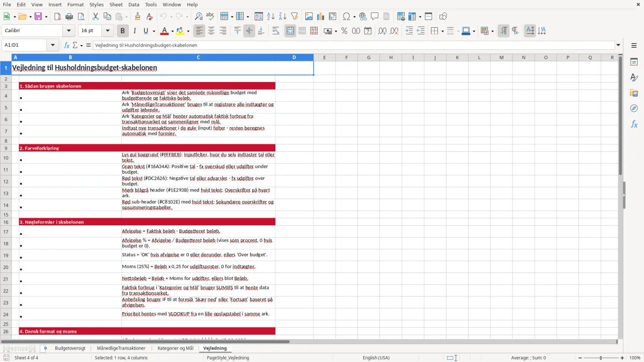Run the Spelling check icon
The height and width of the screenshot is (362, 644).
(210, 17)
